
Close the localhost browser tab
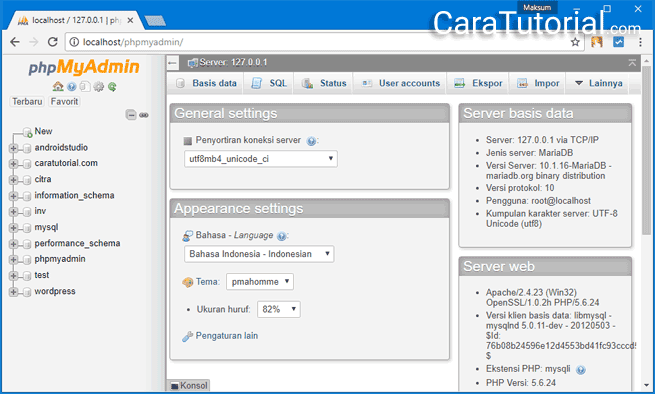pyautogui.click(x=130, y=20)
